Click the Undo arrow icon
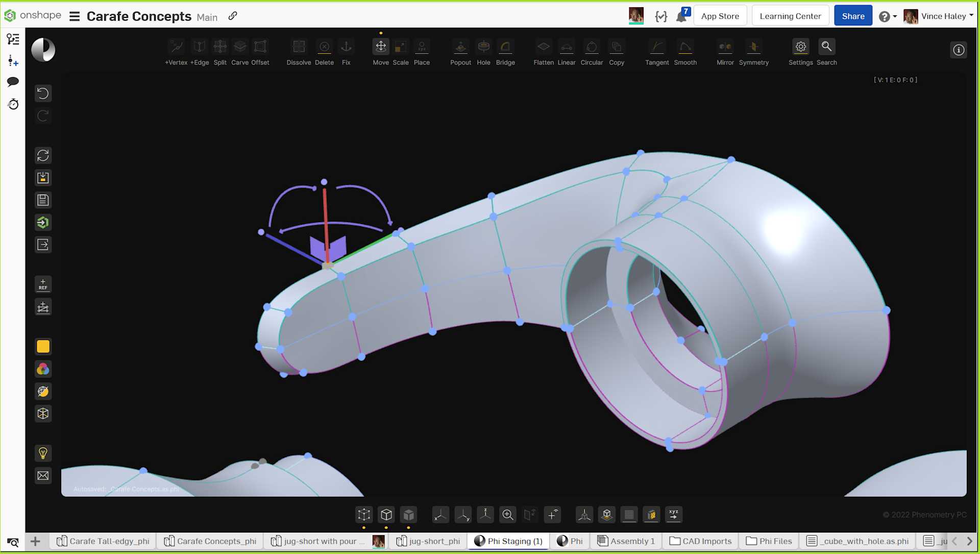 (x=43, y=93)
